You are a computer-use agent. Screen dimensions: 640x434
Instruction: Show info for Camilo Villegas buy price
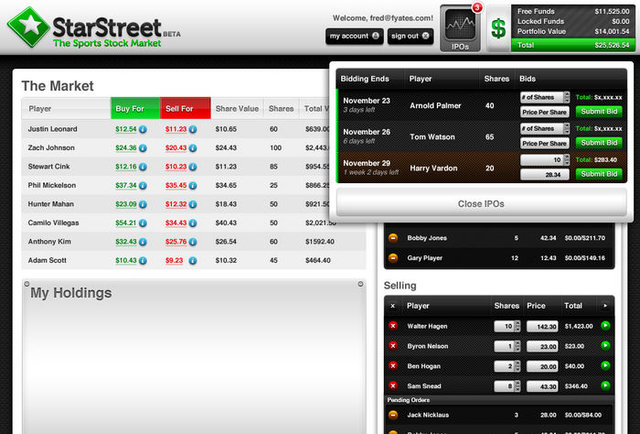pyautogui.click(x=143, y=223)
